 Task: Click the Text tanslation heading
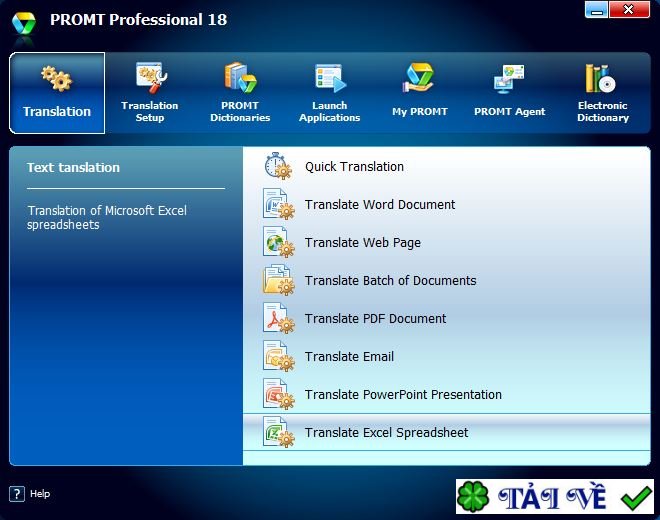click(73, 168)
